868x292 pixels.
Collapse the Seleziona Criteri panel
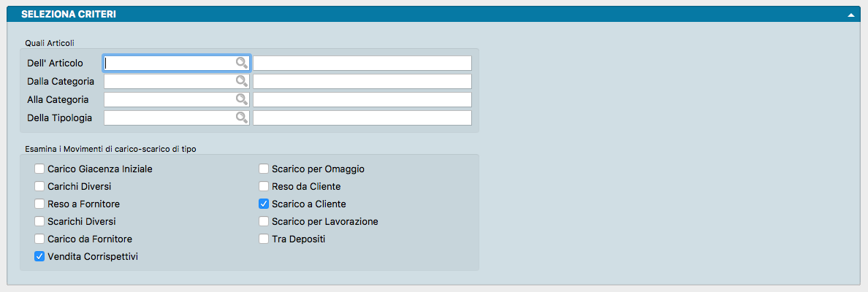[850, 15]
